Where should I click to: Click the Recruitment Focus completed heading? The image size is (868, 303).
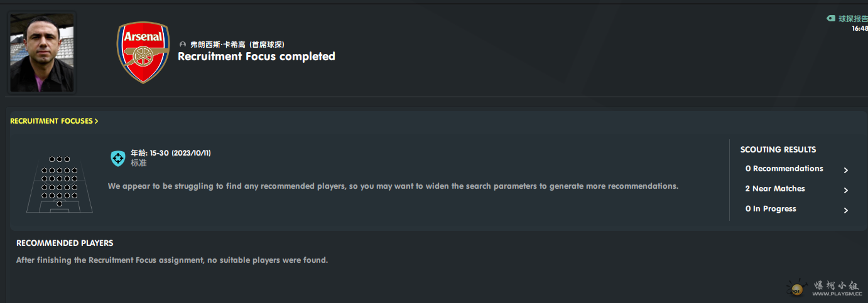point(256,56)
